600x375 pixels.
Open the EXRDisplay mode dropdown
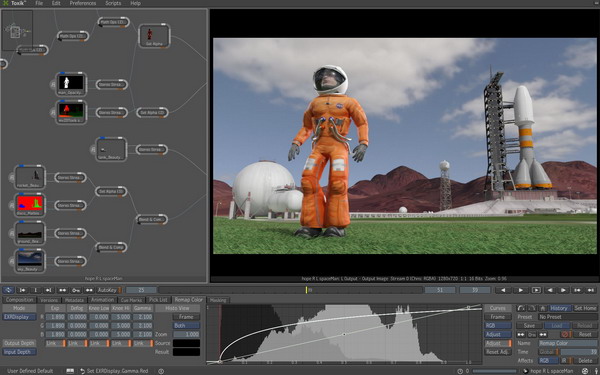pos(19,317)
